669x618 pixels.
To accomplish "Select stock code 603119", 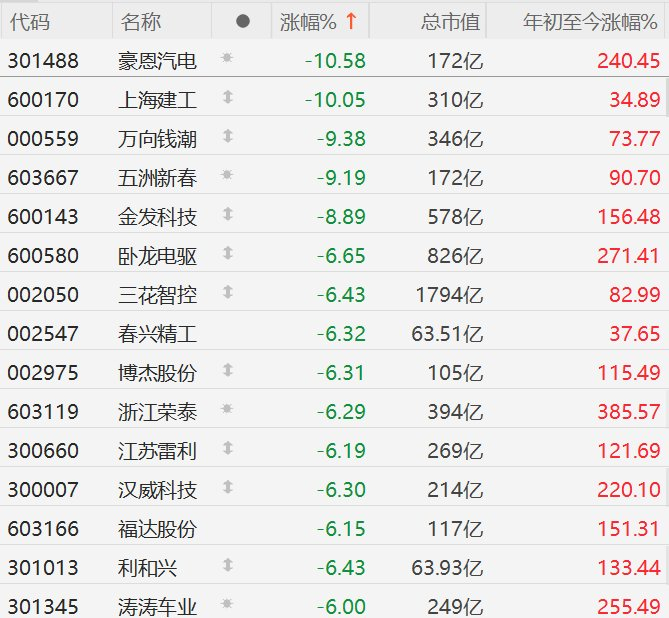I will (x=43, y=412).
